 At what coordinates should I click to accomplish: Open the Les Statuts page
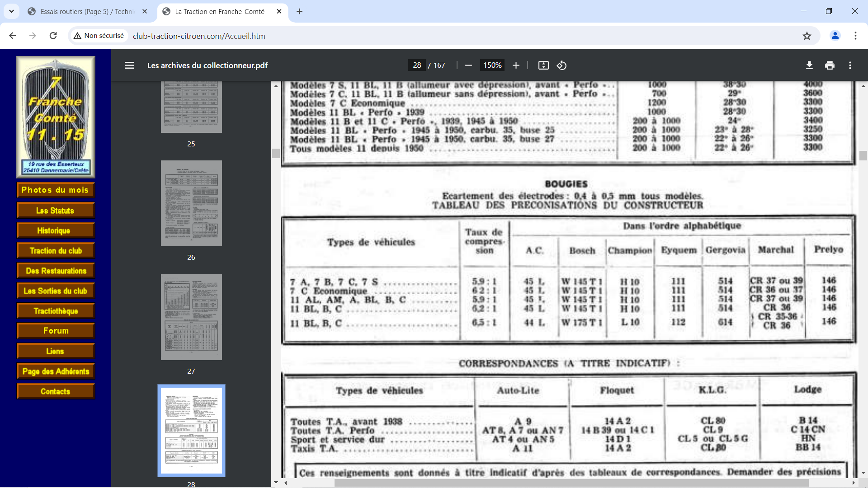click(56, 211)
